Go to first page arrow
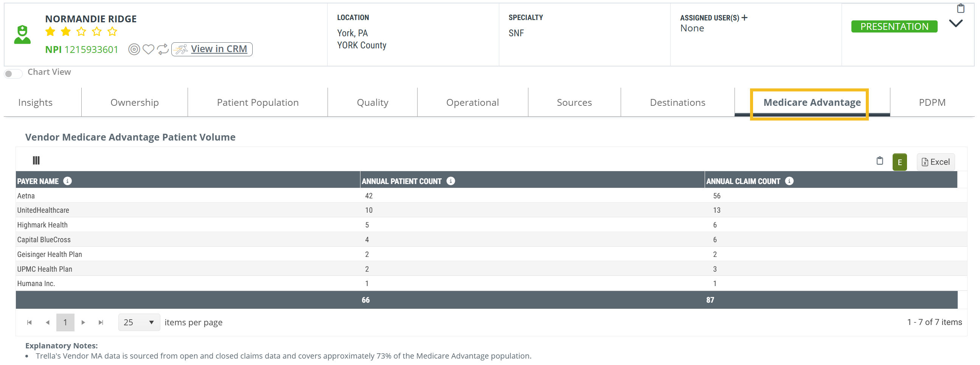 (29, 322)
